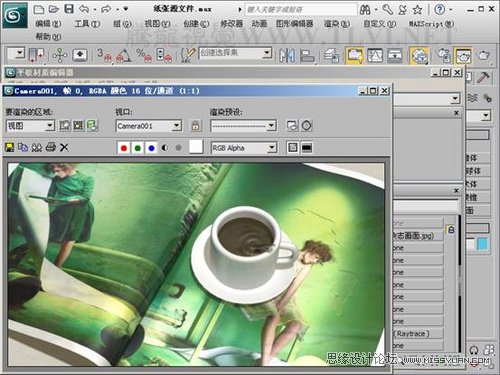
Task: Click the star favorites icon
Action: click(417, 10)
